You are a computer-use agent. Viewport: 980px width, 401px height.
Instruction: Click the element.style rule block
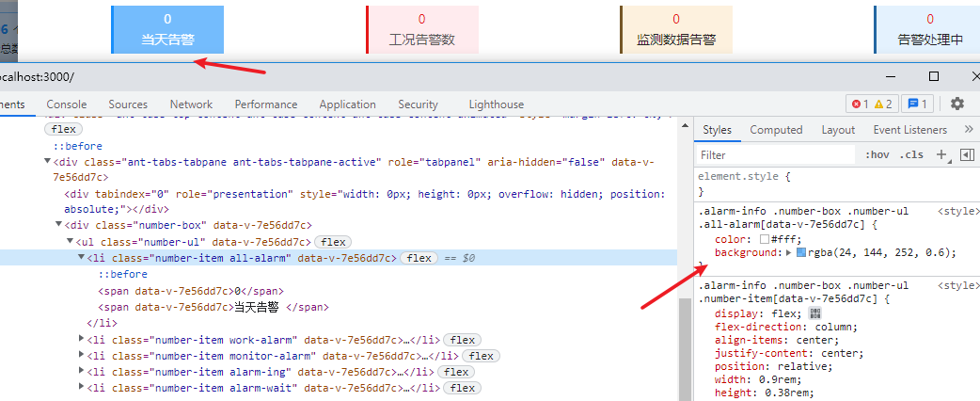click(x=837, y=184)
